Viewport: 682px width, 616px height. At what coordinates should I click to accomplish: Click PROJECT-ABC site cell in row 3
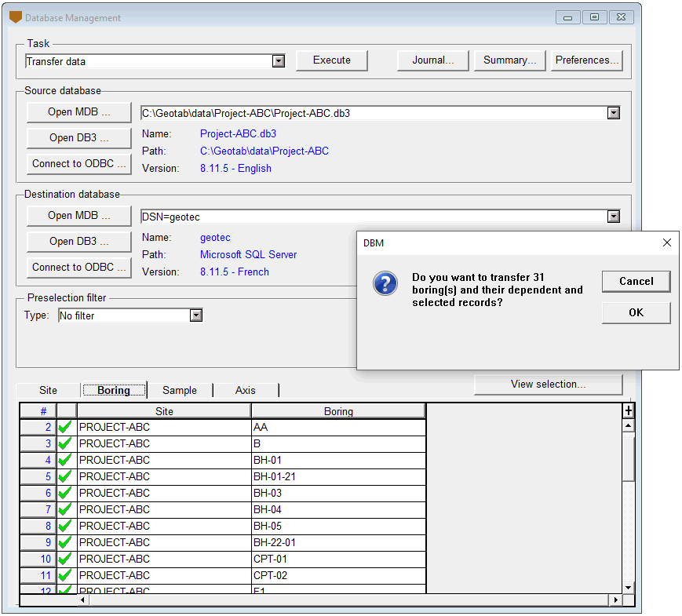click(x=164, y=443)
